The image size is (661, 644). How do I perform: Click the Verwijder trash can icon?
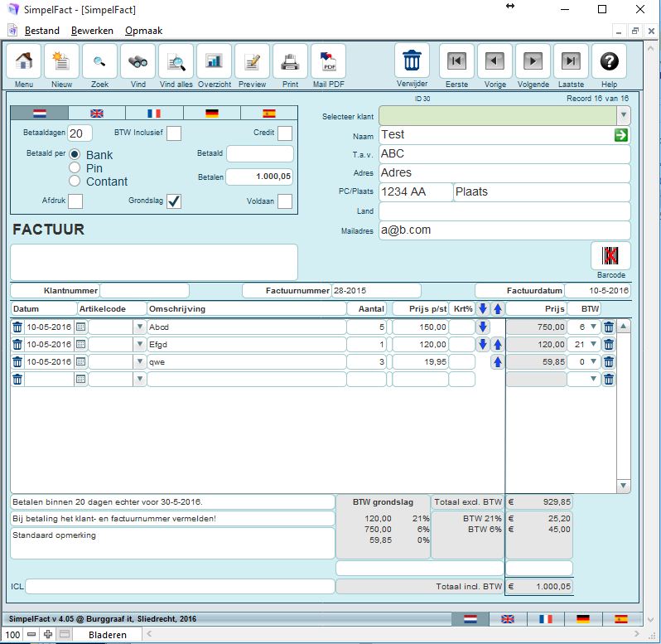point(412,61)
